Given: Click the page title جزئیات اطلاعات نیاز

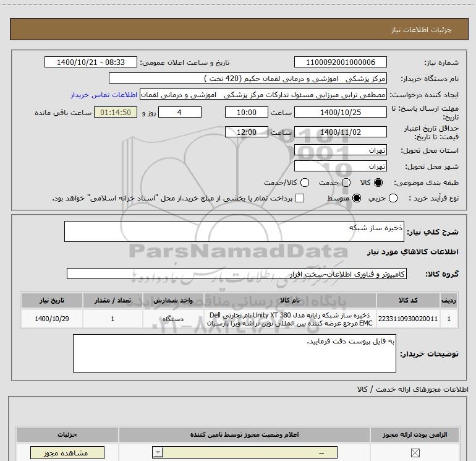Looking at the screenshot, I should (421, 30).
